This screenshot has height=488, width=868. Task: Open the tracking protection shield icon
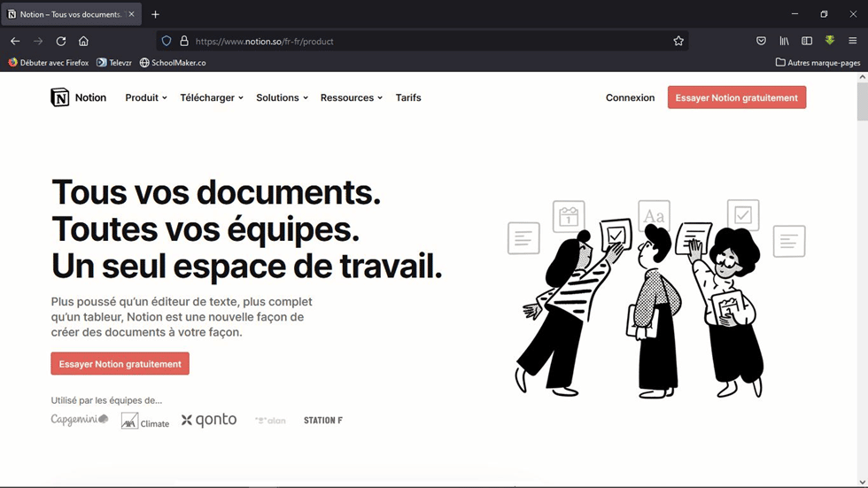(167, 41)
